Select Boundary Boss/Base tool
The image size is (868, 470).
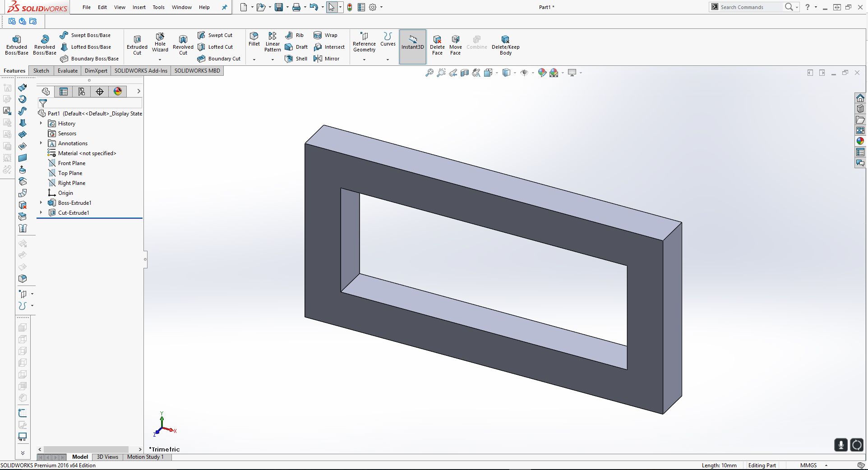[x=89, y=59]
